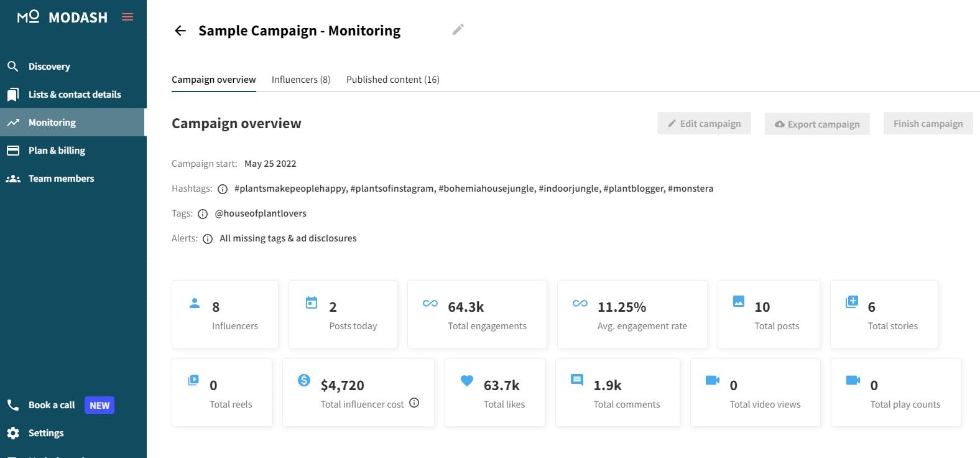Viewport: 980px width, 458px height.
Task: Click the Export campaign button
Action: (817, 124)
